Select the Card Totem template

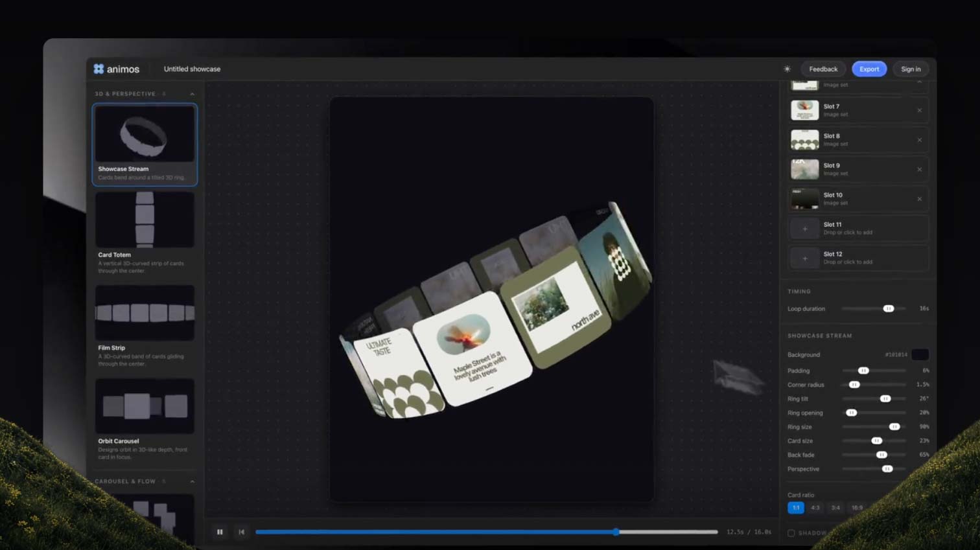tap(145, 233)
